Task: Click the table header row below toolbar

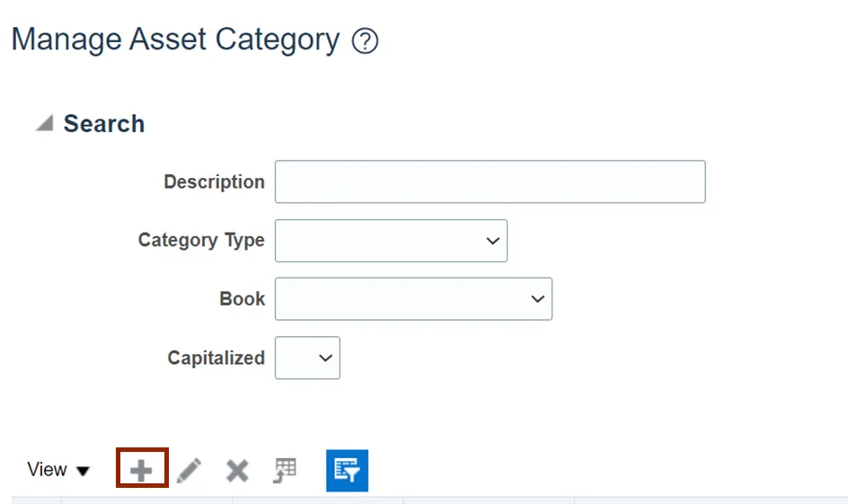Action: (x=429, y=500)
